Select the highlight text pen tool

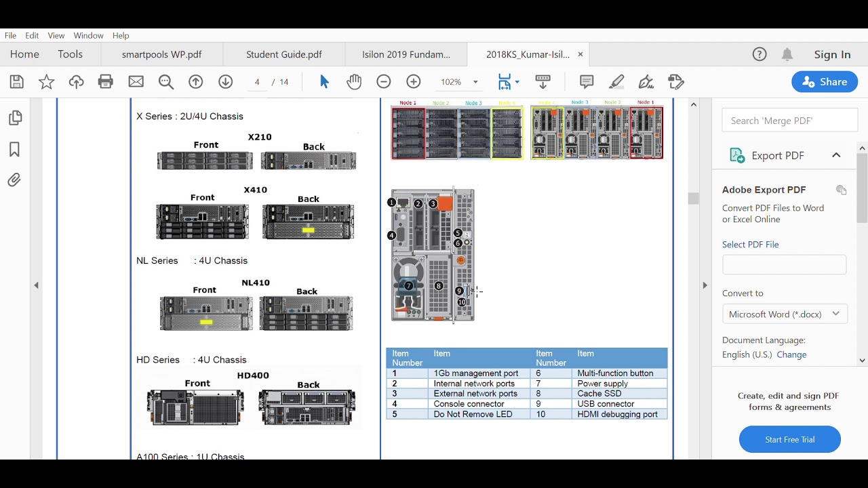point(616,82)
